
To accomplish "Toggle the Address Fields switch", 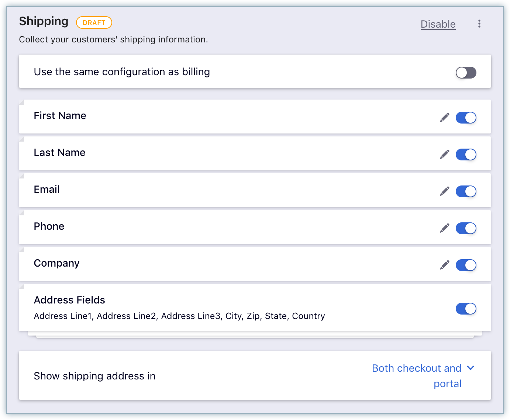I will pos(466,309).
